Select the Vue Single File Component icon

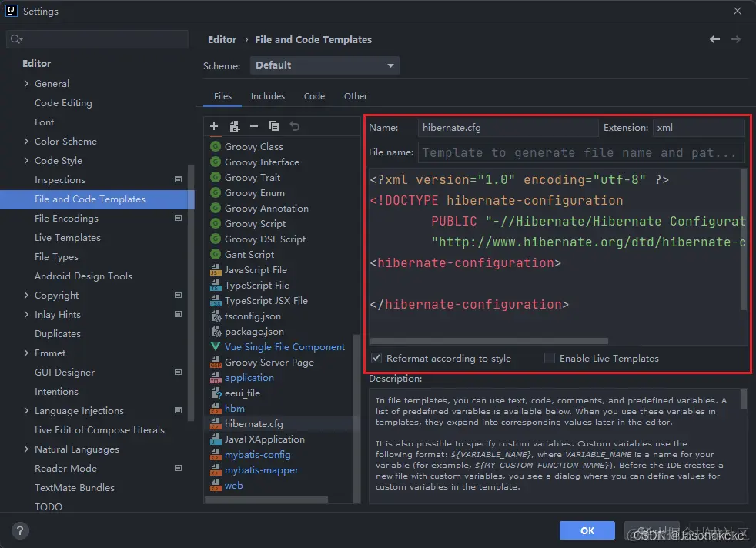point(216,346)
